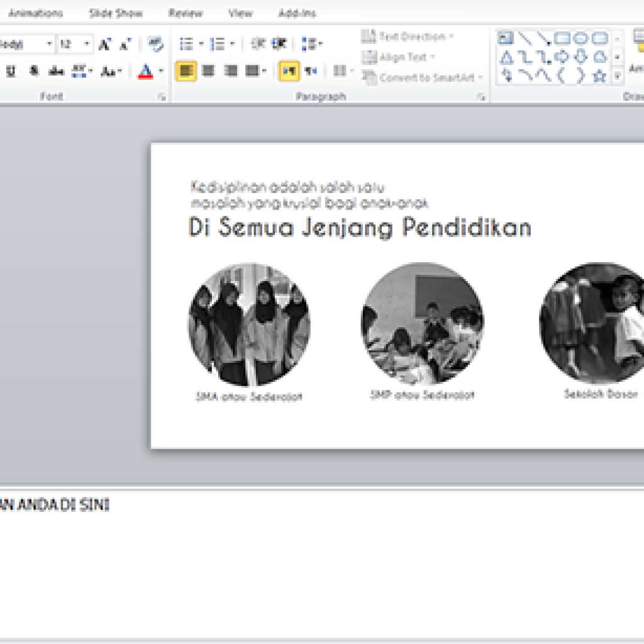Image resolution: width=644 pixels, height=644 pixels.
Task: Apply text shadow with the S icon
Action: [34, 70]
